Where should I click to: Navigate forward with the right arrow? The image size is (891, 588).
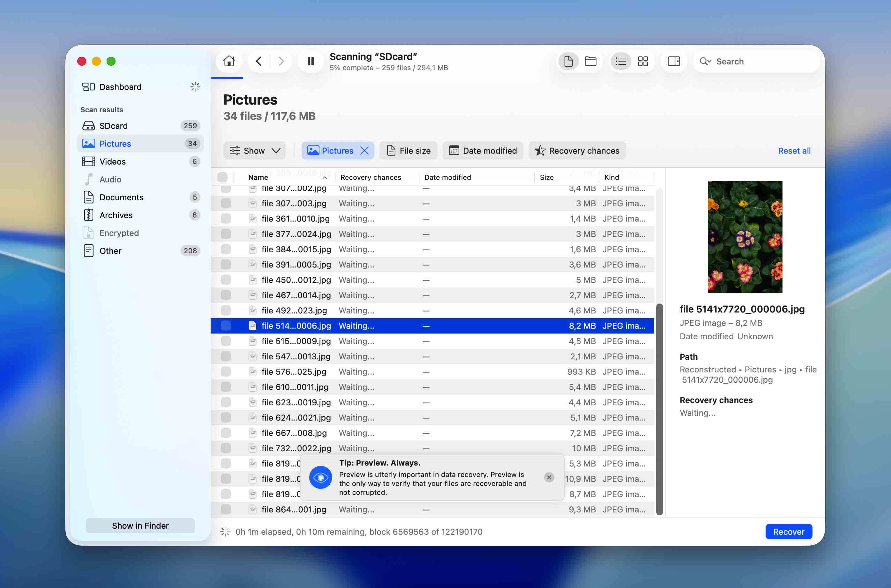pyautogui.click(x=281, y=61)
